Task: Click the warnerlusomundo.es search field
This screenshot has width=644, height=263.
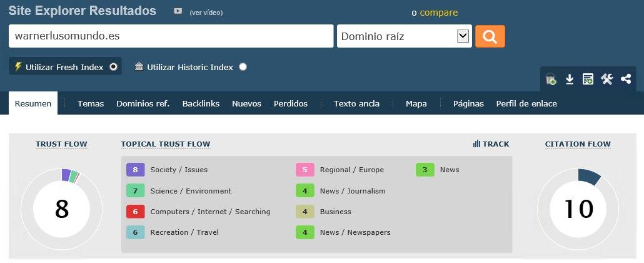Action: point(171,36)
